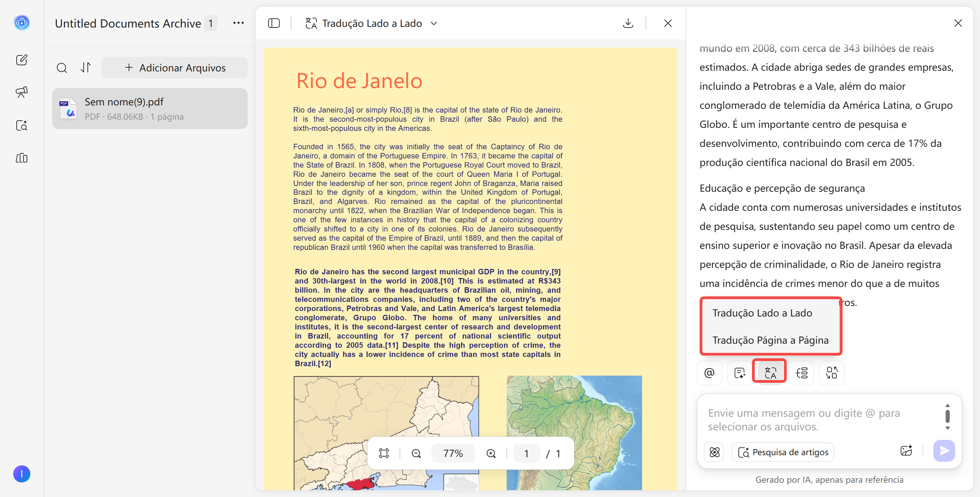Click the fit-to-page icon in PDF toolbar
Image resolution: width=980 pixels, height=497 pixels.
click(x=384, y=453)
